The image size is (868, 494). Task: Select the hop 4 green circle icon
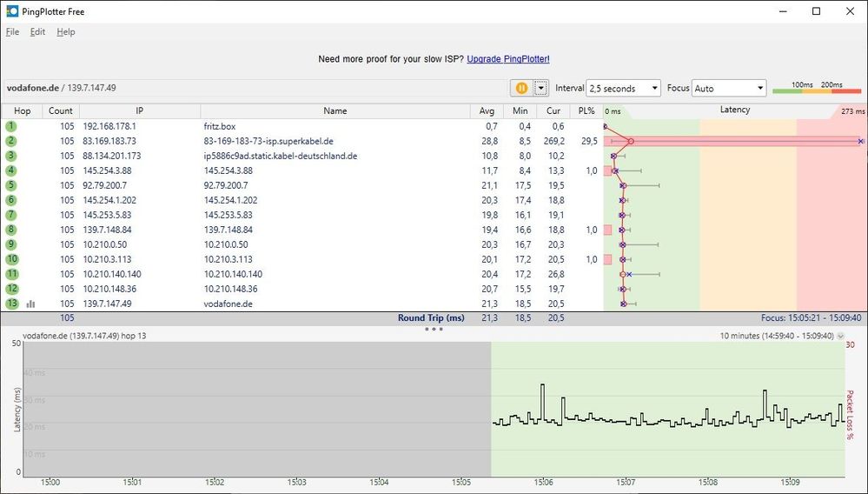(x=11, y=170)
